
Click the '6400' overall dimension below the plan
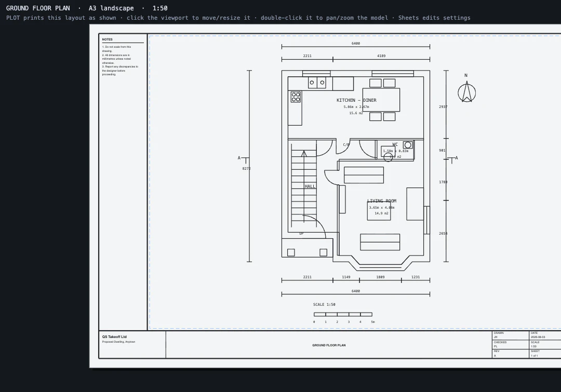click(356, 291)
